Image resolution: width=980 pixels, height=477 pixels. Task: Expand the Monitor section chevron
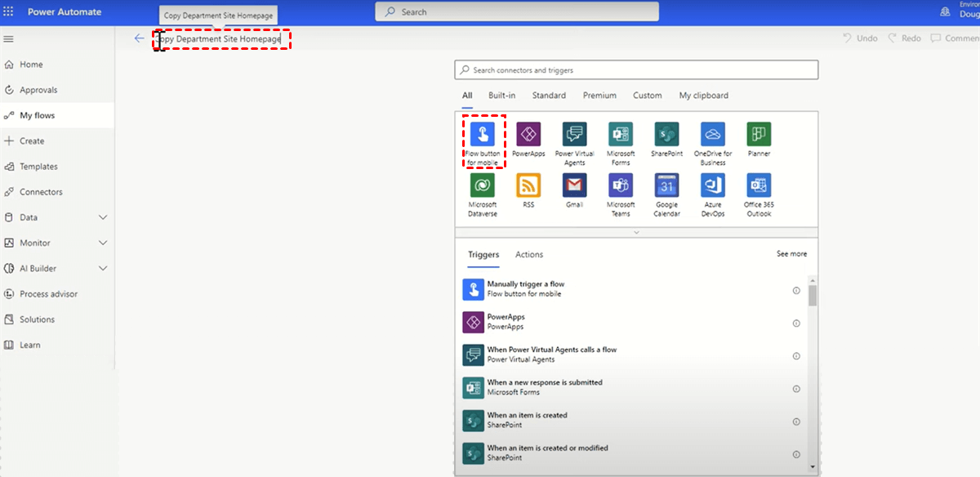pyautogui.click(x=103, y=243)
